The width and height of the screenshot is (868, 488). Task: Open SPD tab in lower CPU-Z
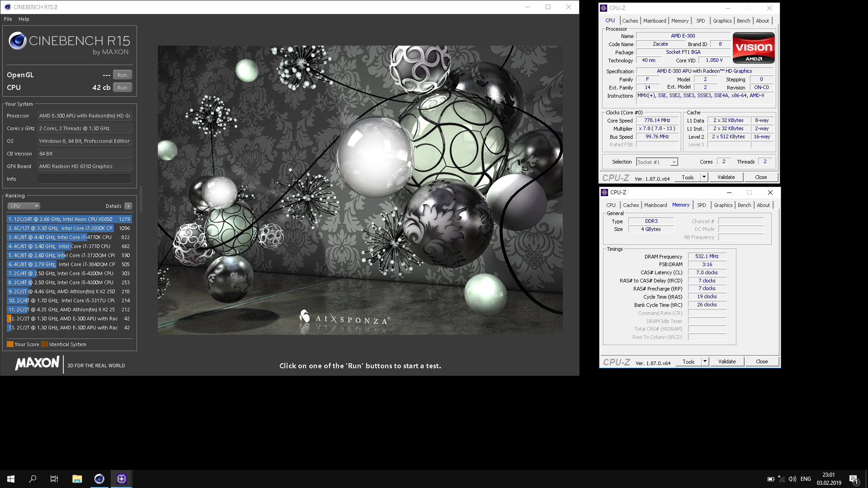point(701,205)
